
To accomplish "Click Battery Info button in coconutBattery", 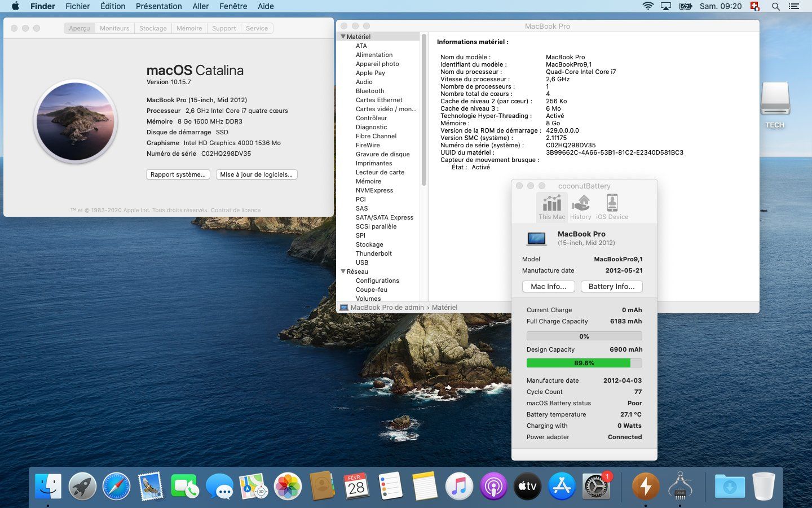I will pyautogui.click(x=612, y=286).
